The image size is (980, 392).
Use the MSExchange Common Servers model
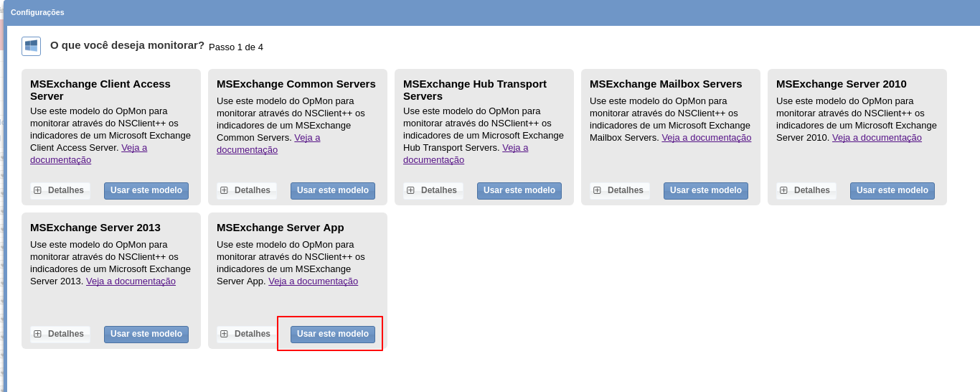click(x=333, y=190)
